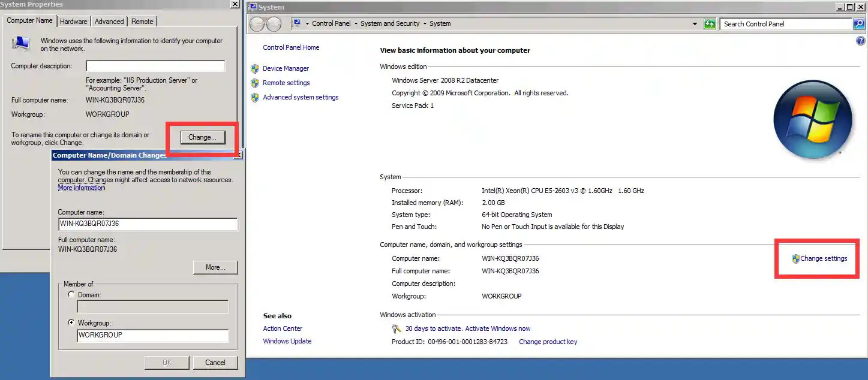
Task: Expand the address bar history dropdown arrow
Action: coord(695,24)
